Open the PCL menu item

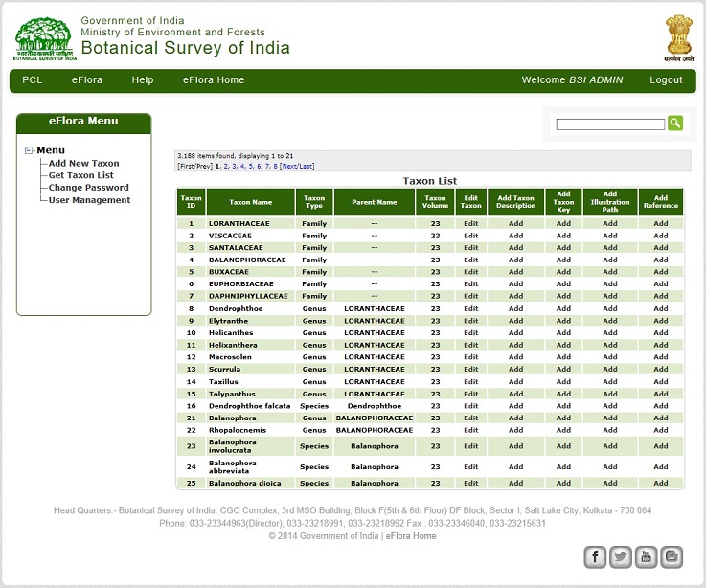coord(33,80)
